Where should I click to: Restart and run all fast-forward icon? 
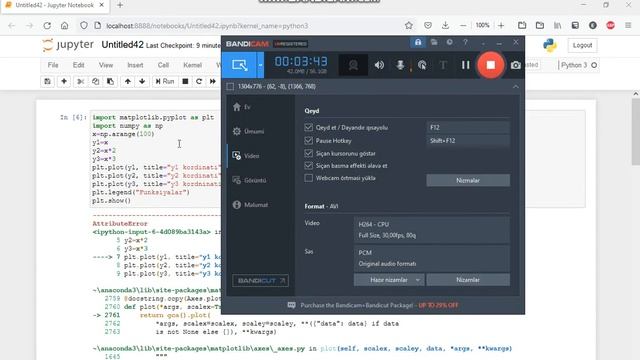tap(213, 81)
